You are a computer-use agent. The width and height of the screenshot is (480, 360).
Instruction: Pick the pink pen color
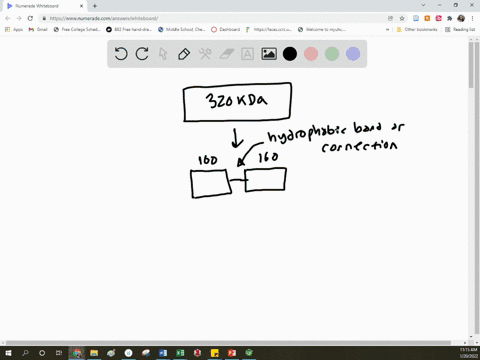(x=311, y=54)
